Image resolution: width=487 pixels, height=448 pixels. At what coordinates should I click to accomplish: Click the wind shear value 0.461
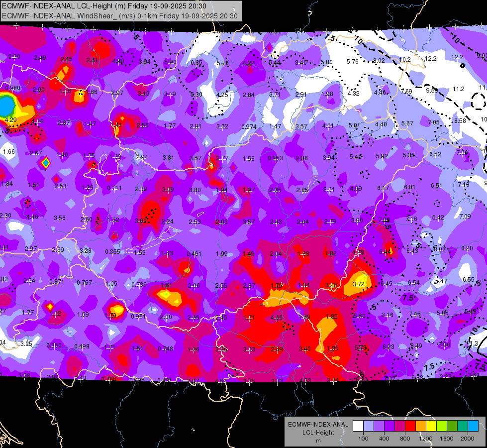(194, 254)
